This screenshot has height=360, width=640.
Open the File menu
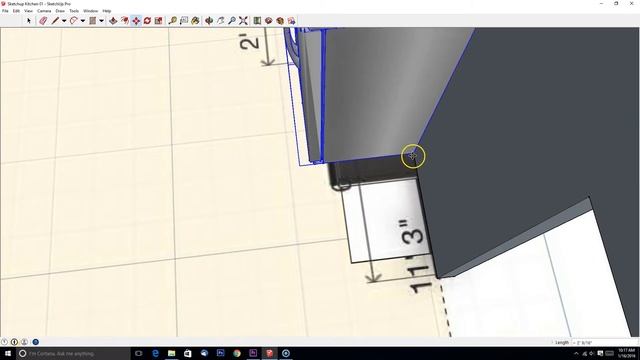click(x=5, y=11)
